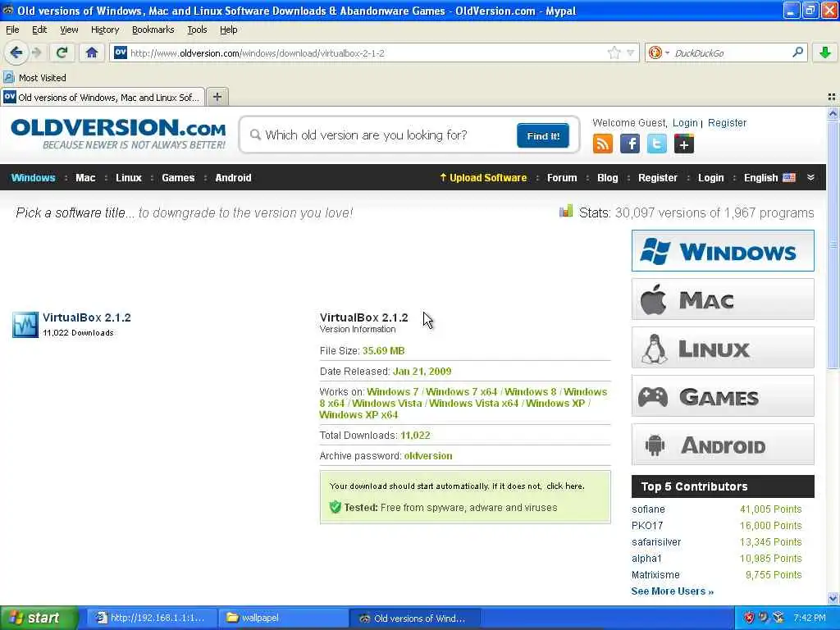Open the File menu

(12, 30)
